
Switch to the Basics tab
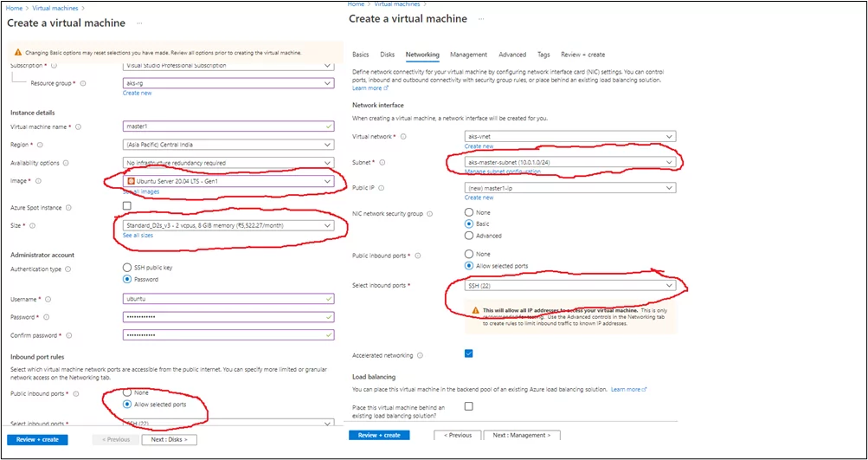click(360, 55)
